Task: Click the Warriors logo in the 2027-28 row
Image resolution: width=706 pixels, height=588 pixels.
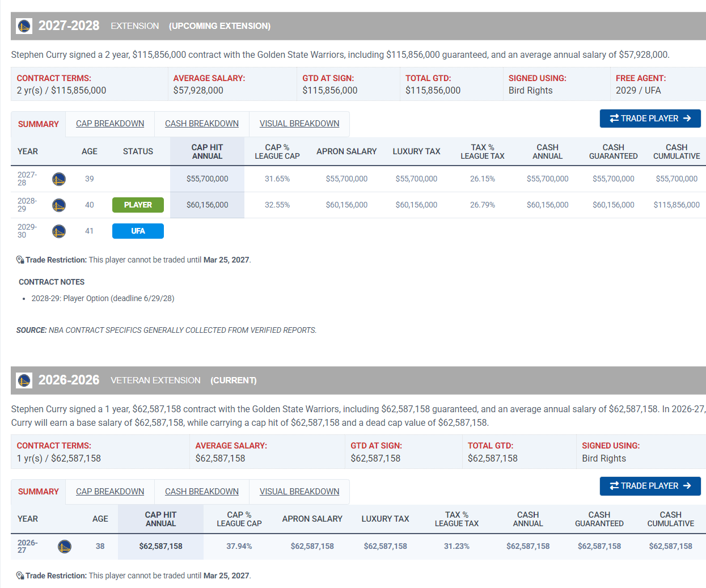Action: [x=59, y=179]
